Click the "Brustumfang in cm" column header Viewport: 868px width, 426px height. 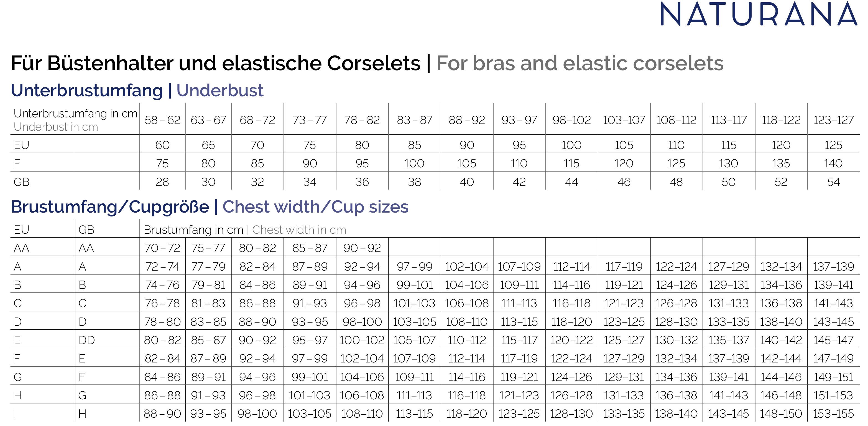pyautogui.click(x=193, y=230)
